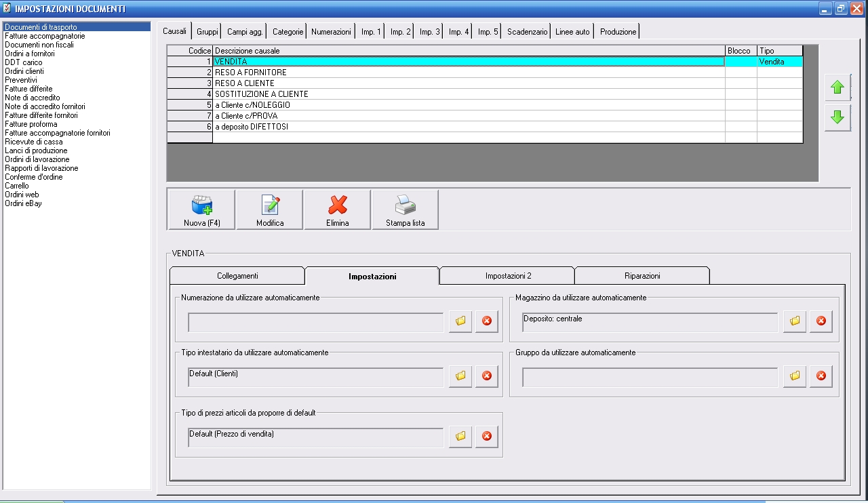Select the Collegamenti sub-tab

point(237,276)
